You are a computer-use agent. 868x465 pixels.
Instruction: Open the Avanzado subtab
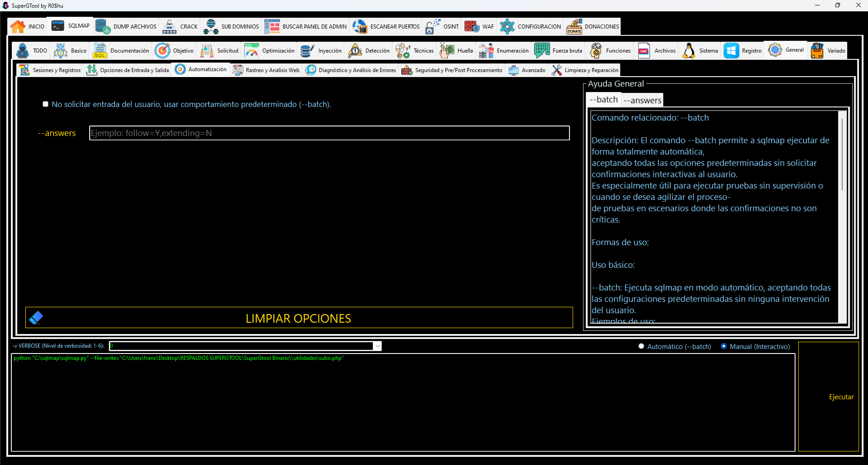tap(527, 70)
